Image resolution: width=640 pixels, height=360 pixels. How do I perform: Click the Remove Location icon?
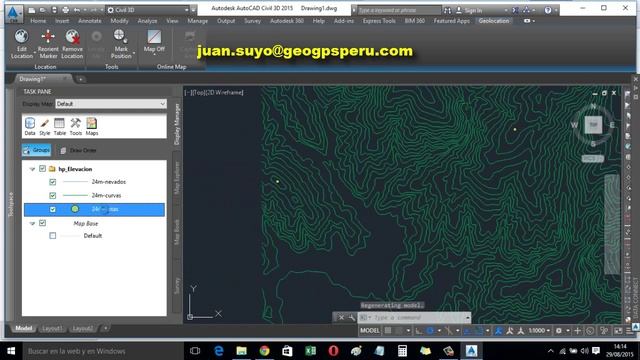(x=73, y=36)
